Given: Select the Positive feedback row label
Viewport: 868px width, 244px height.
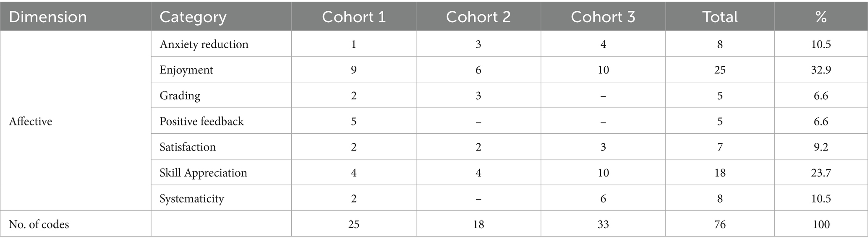Looking at the screenshot, I should coord(201,122).
